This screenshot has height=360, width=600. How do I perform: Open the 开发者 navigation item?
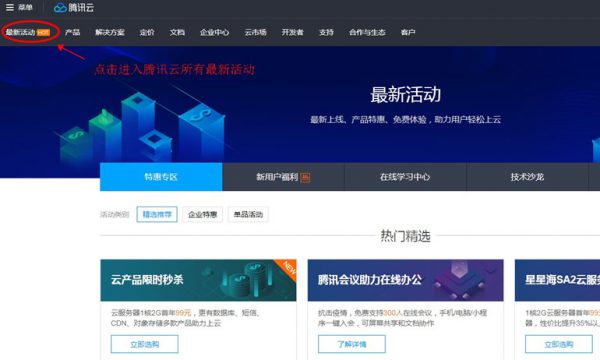(x=292, y=33)
